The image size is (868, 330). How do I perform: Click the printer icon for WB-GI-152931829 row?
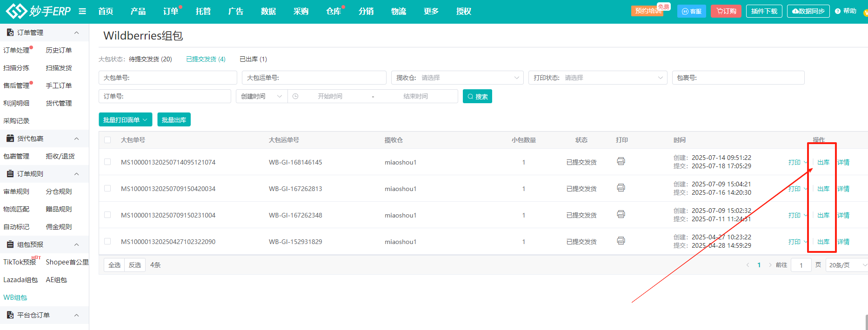pyautogui.click(x=621, y=241)
